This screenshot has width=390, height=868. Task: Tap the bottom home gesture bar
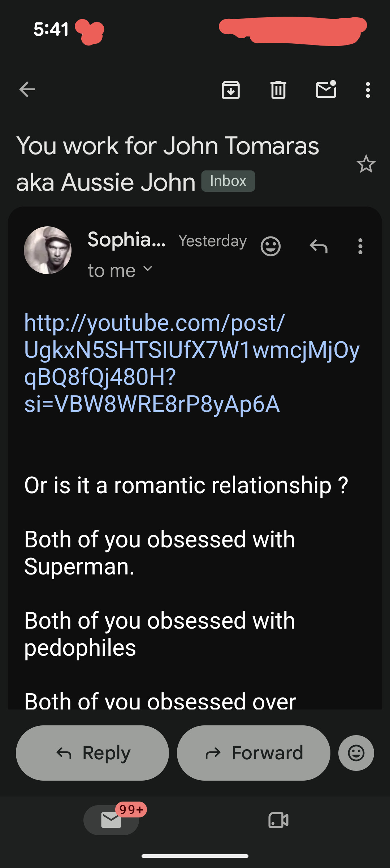point(195,856)
